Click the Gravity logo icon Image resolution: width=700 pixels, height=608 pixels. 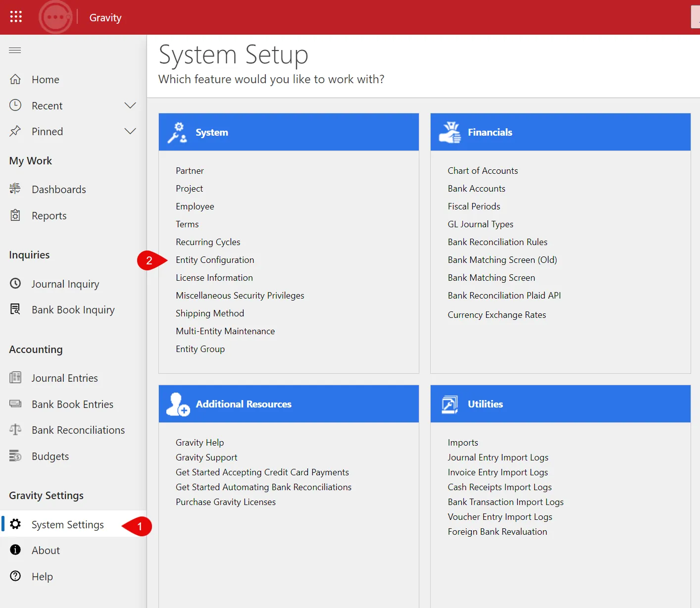(x=55, y=17)
